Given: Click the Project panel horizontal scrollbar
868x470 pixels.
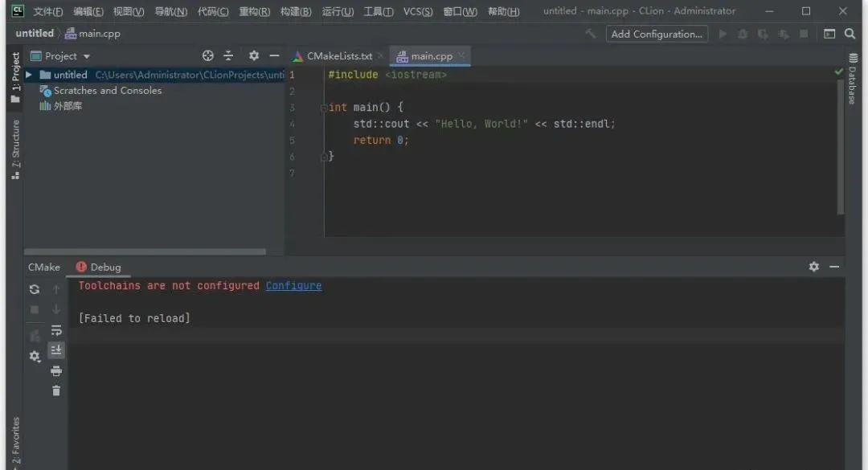Looking at the screenshot, I should point(145,251).
